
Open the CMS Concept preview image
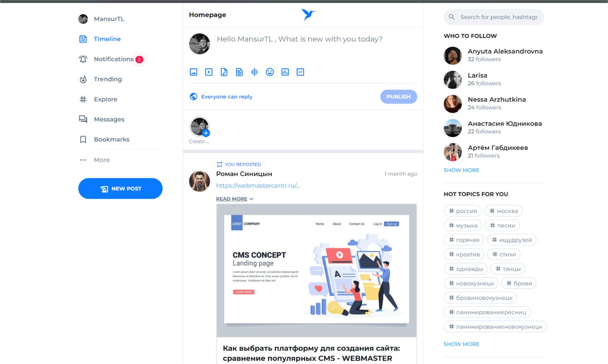coord(316,270)
